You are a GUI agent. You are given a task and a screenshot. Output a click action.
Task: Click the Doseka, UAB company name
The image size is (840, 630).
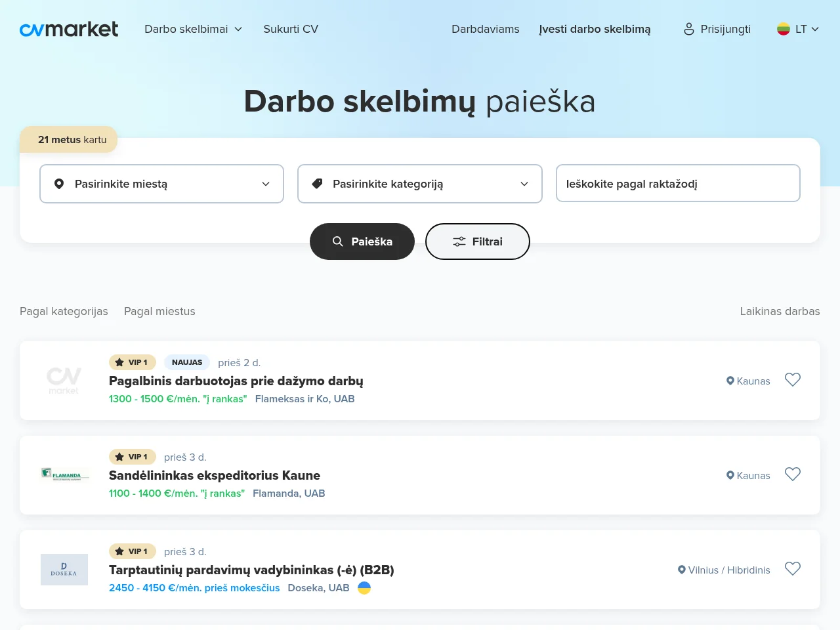coord(318,588)
